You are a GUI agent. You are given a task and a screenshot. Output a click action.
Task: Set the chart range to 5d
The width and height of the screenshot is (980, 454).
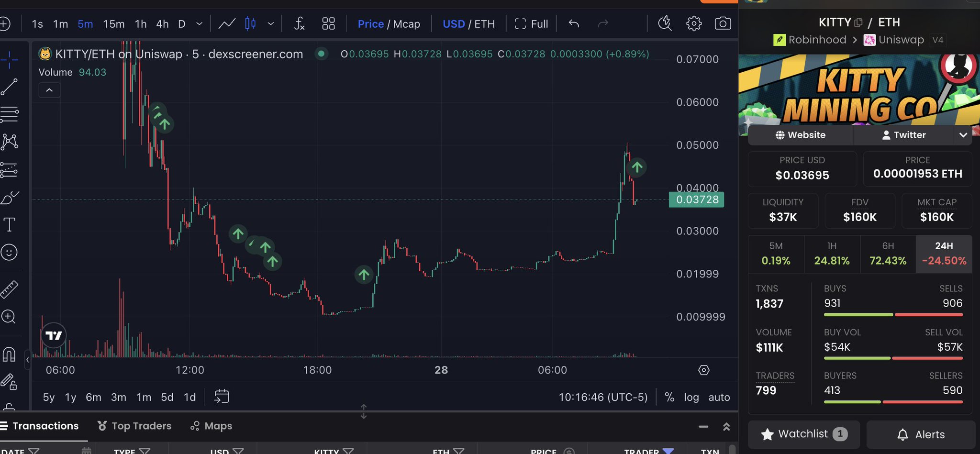click(167, 397)
